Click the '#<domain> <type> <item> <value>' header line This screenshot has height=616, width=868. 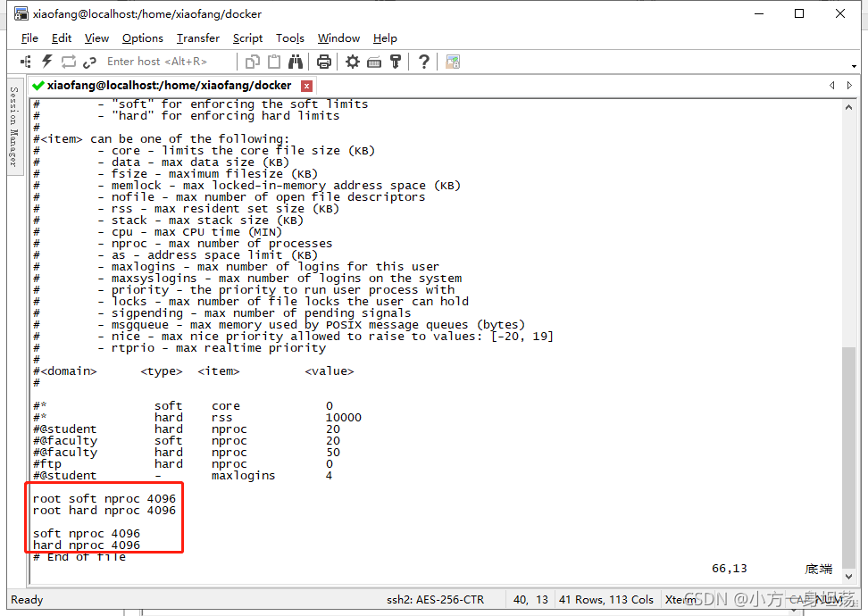pyautogui.click(x=193, y=370)
